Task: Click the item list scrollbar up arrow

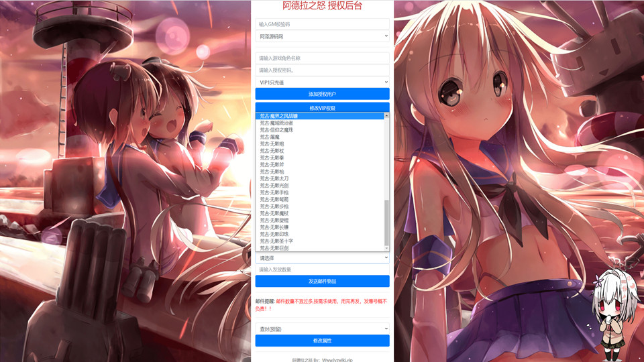Action: [x=386, y=116]
